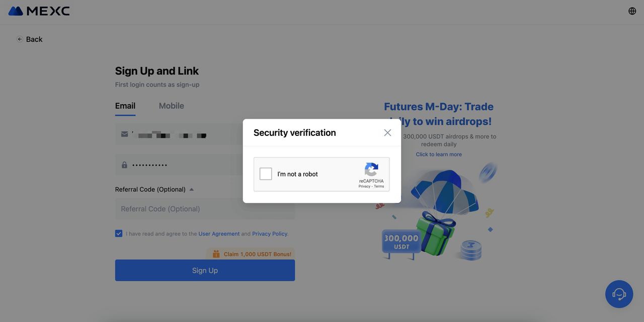
Task: Open the Privacy Policy link
Action: pos(270,234)
